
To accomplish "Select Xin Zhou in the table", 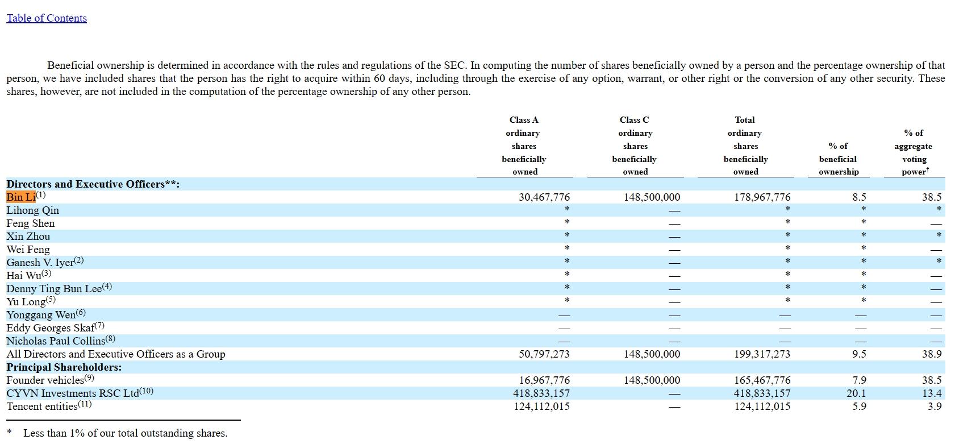I will click(x=28, y=237).
